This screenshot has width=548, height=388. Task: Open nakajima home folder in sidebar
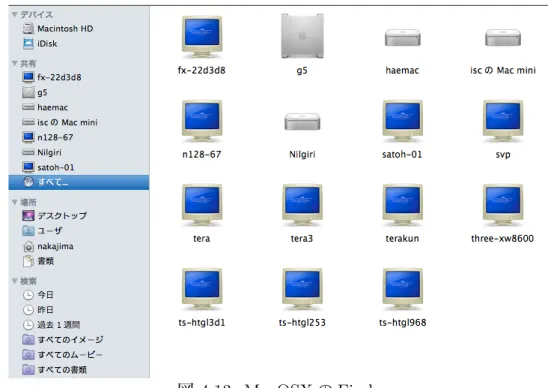[x=79, y=246]
